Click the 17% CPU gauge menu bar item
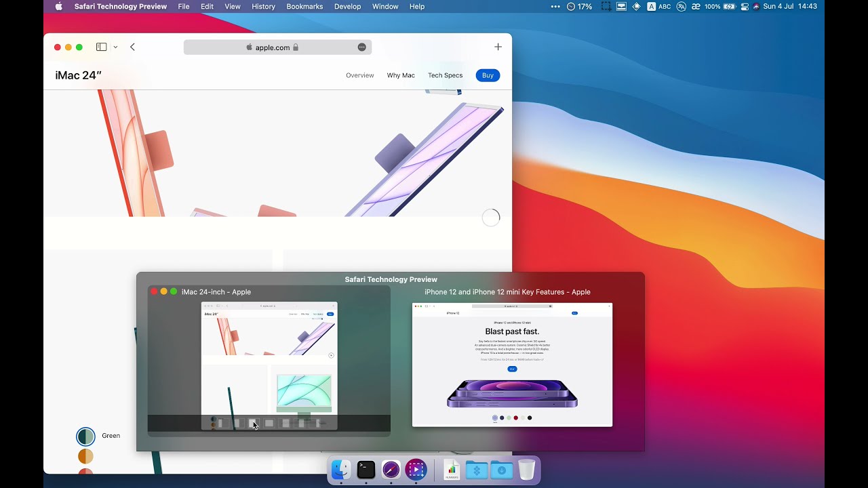 580,7
